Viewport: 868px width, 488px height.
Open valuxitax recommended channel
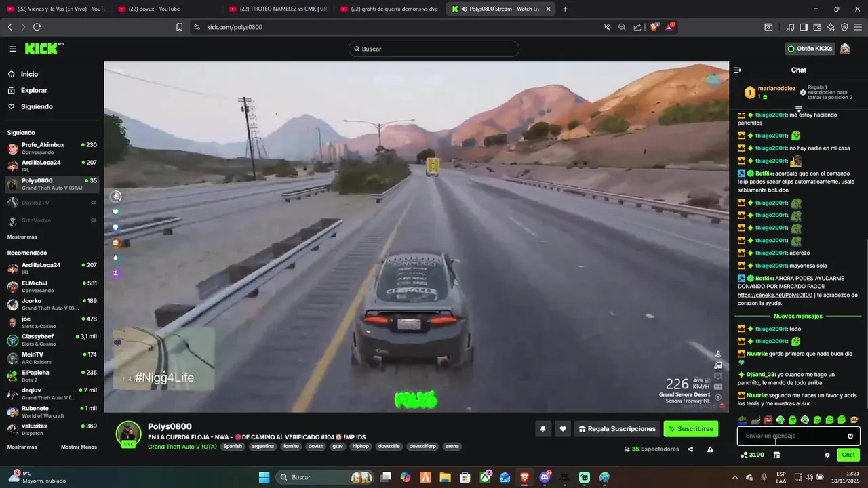point(52,429)
